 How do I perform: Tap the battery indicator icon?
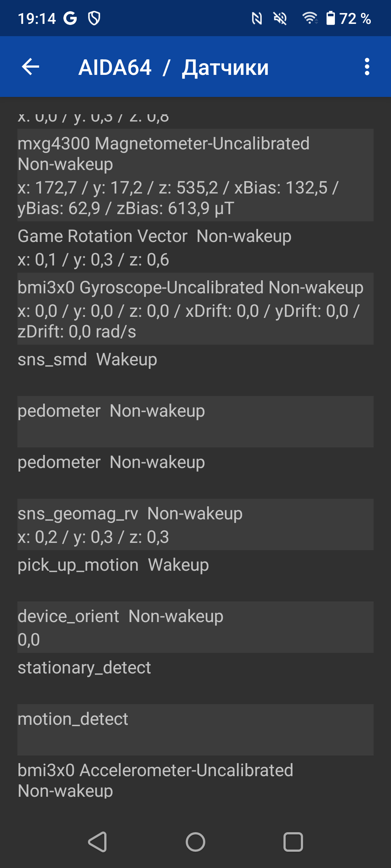tap(330, 18)
